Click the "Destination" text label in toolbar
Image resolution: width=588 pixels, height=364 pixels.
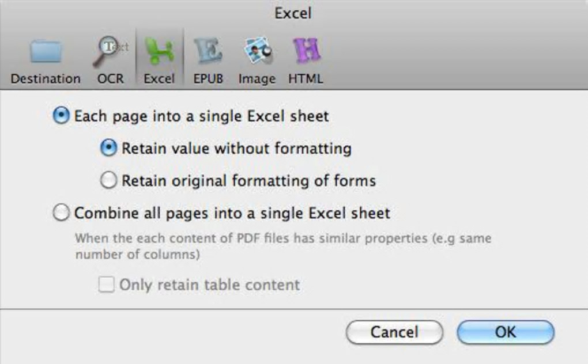[46, 78]
